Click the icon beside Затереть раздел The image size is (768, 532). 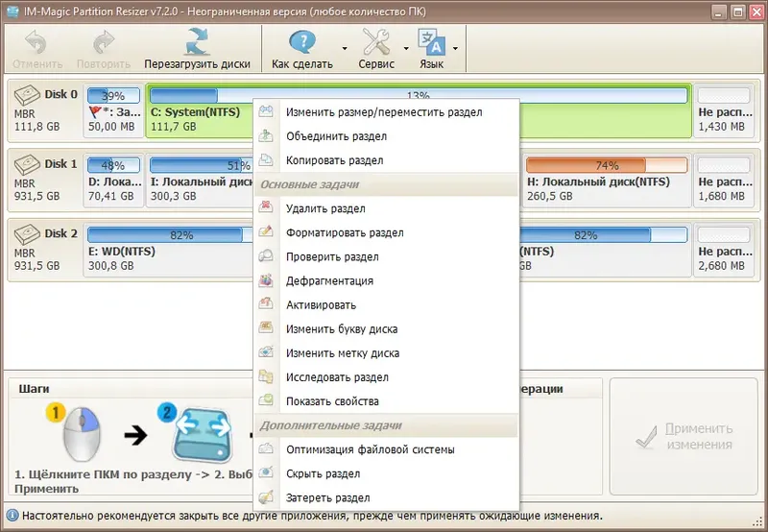(266, 496)
